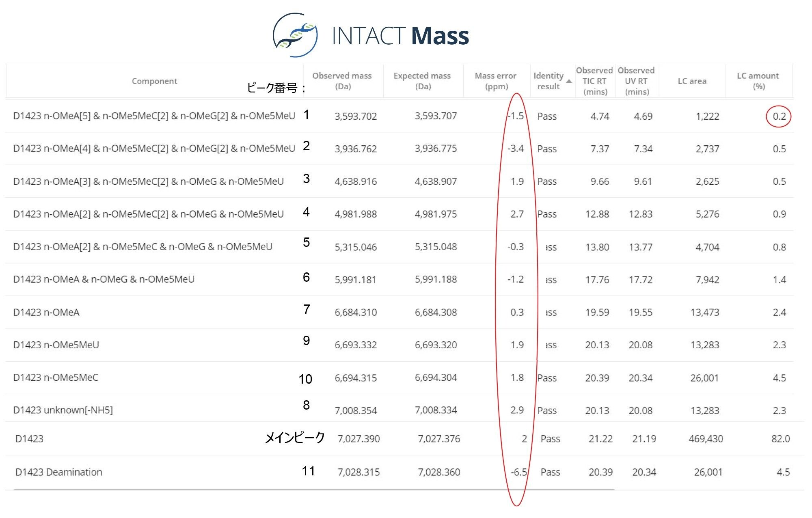Click expected mass 3,593.707
The width and height of the screenshot is (812, 518).
[436, 116]
